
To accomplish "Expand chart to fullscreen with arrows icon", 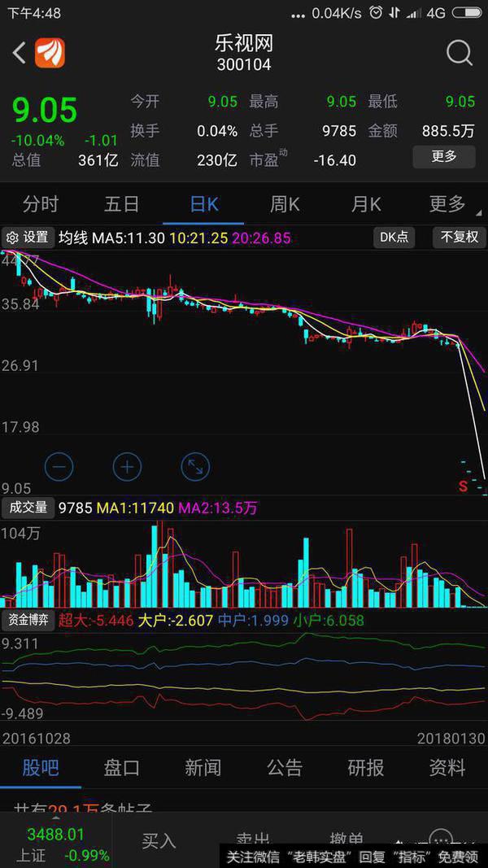I will (195, 467).
